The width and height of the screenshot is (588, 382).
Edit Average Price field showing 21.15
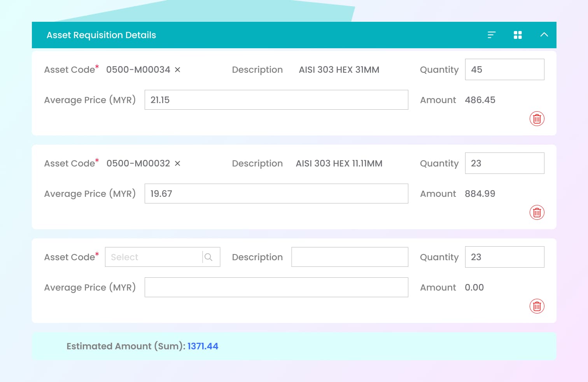[x=276, y=100]
